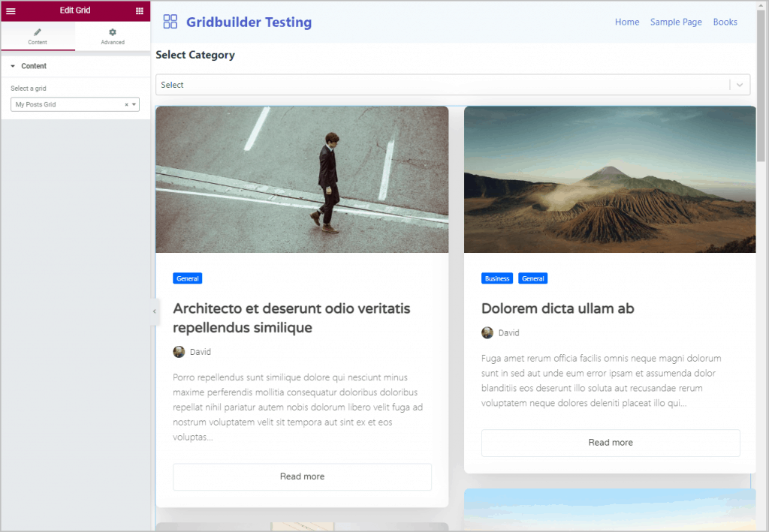The height and width of the screenshot is (532, 769).
Task: Clear the My Posts Grid selection
Action: coord(126,105)
